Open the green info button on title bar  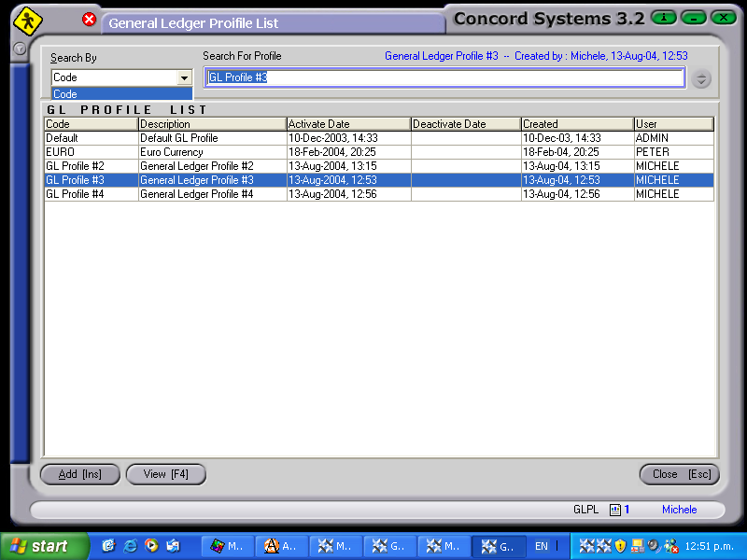point(663,17)
